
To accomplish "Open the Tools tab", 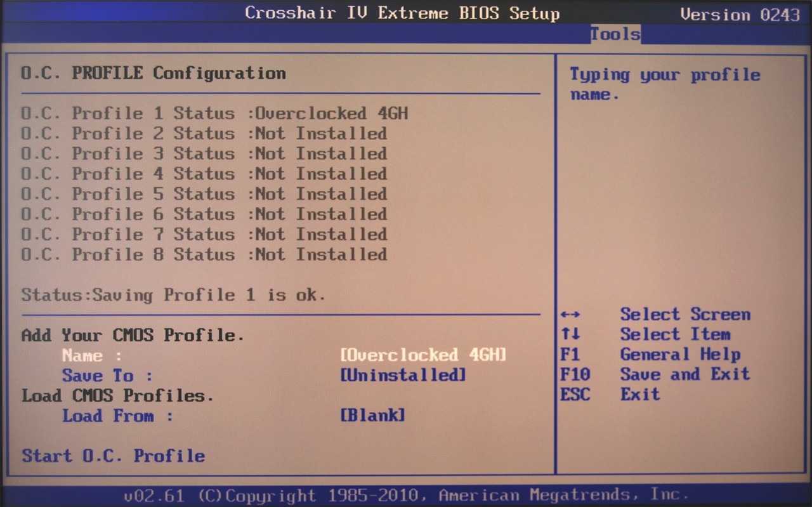I will 615,34.
